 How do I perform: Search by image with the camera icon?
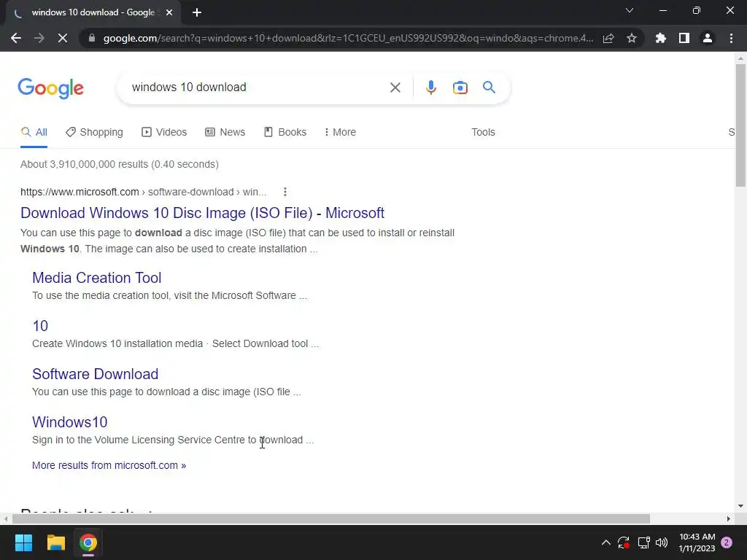tap(460, 87)
